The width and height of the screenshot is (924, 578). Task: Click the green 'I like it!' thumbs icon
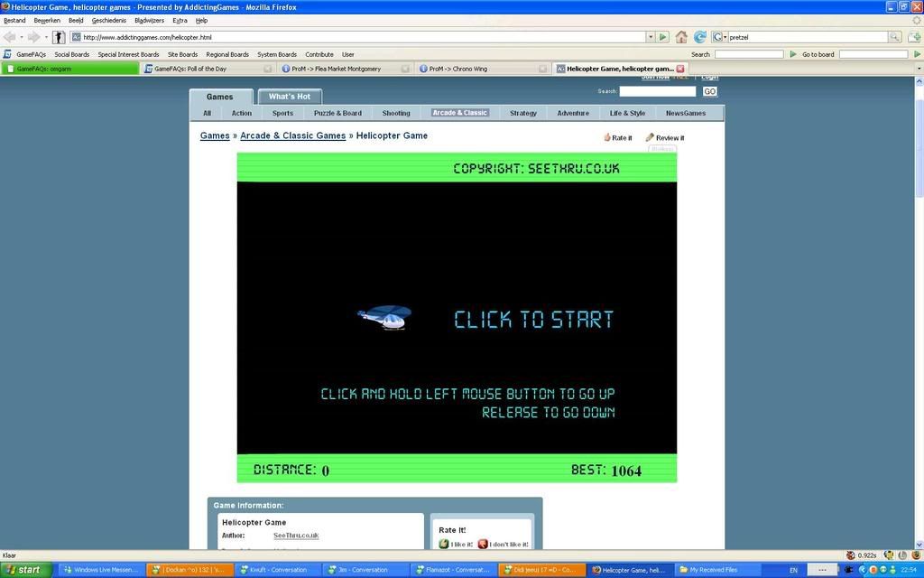[443, 544]
